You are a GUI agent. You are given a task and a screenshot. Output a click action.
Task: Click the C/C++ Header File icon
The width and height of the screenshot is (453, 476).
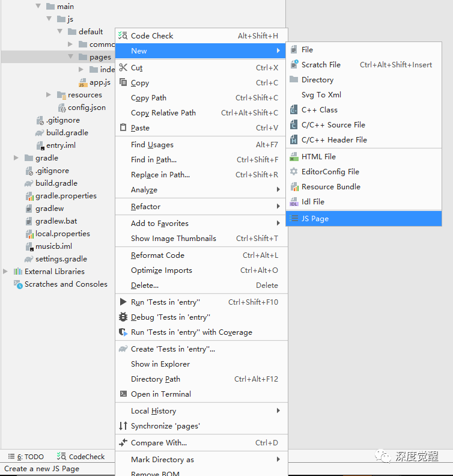click(294, 139)
